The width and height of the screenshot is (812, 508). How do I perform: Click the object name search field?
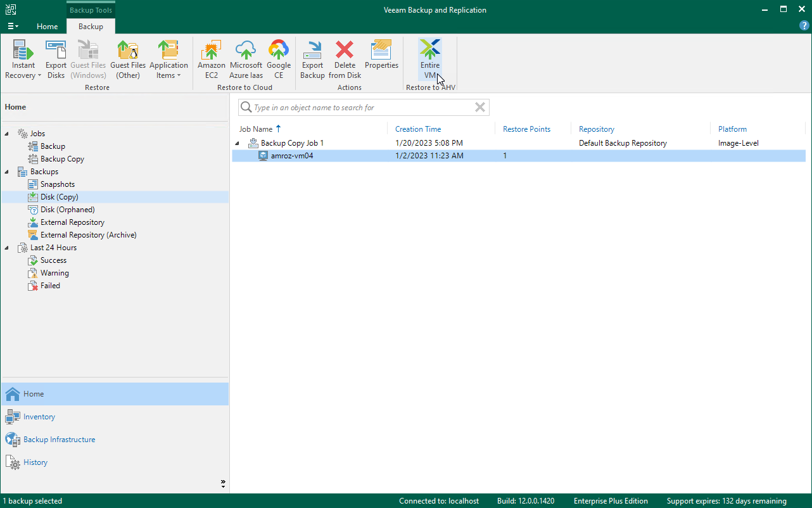click(x=363, y=107)
